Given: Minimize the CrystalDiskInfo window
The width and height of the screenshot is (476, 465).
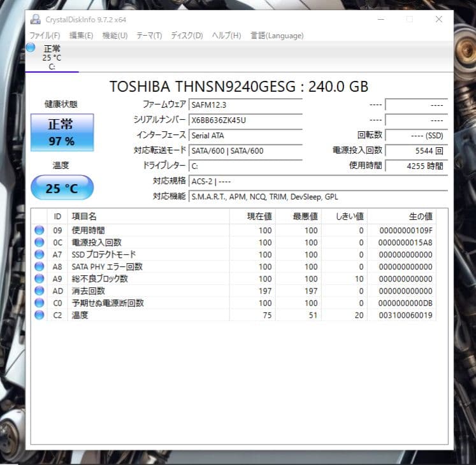Looking at the screenshot, I should (x=381, y=19).
